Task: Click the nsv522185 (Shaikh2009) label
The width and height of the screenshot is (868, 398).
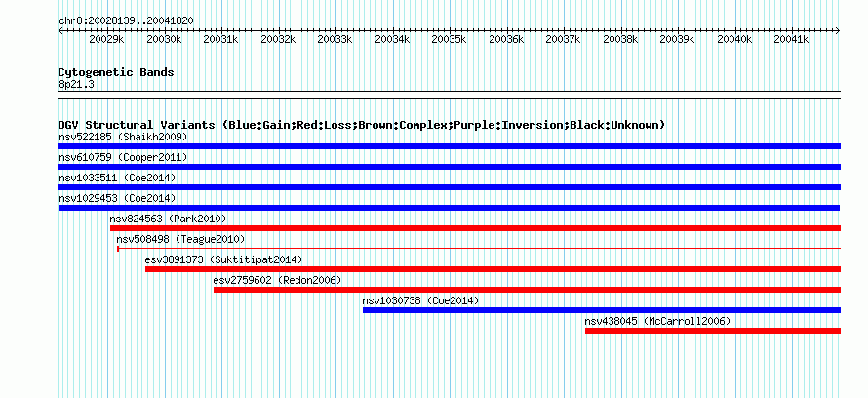Action: (x=123, y=137)
